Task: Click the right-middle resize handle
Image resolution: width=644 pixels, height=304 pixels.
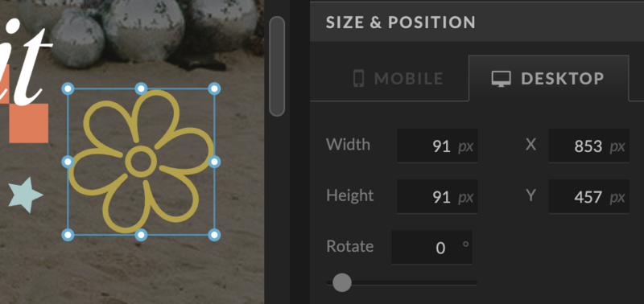Action: tap(214, 162)
